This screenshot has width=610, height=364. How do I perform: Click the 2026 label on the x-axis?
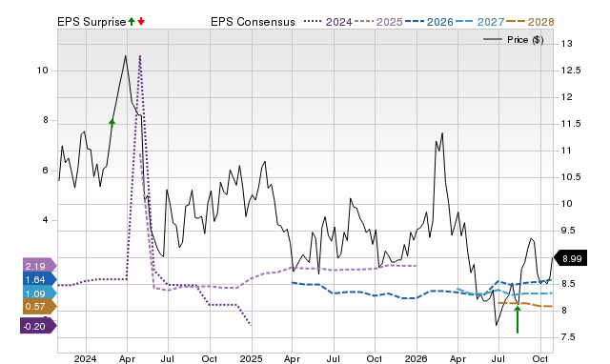[416, 358]
